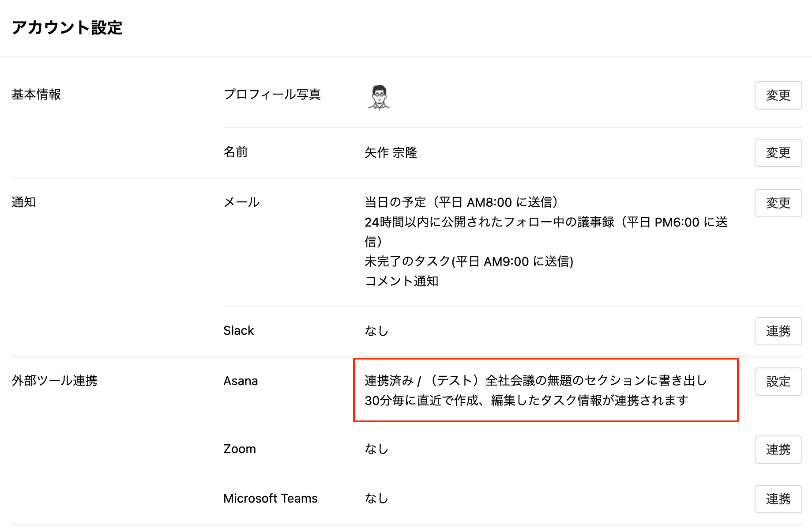Click the profile photo avatar
Screen dimensions: 812x530
[379, 97]
